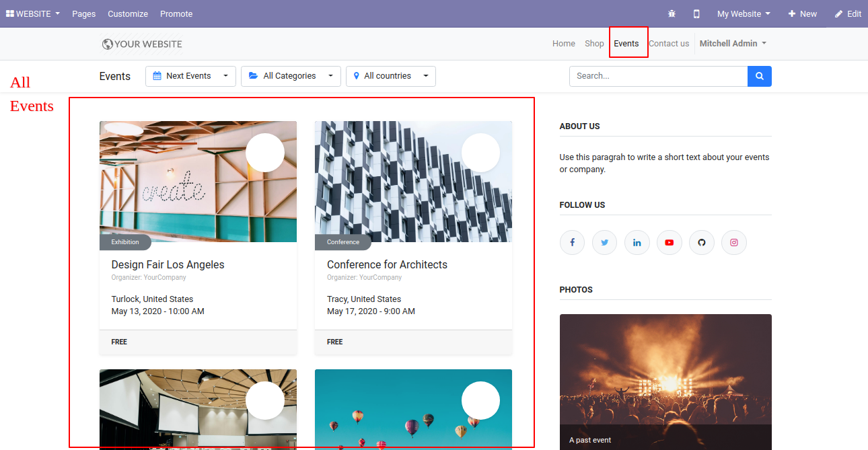Screen dimensions: 868x450
Task: Click the Exhibition category tag
Action: 125,242
